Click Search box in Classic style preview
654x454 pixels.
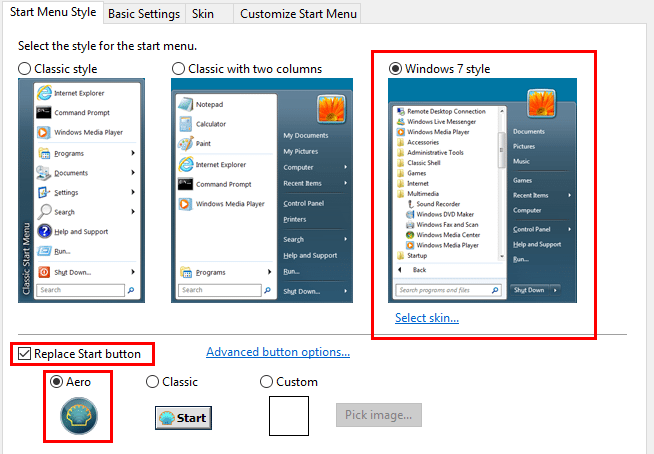click(x=80, y=290)
